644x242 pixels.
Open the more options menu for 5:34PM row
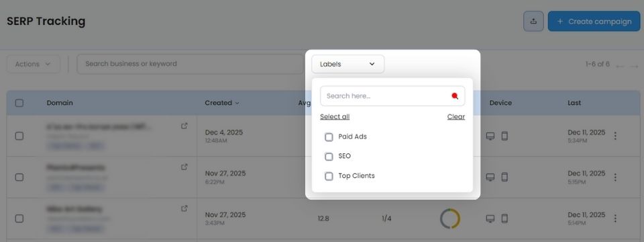tap(615, 136)
